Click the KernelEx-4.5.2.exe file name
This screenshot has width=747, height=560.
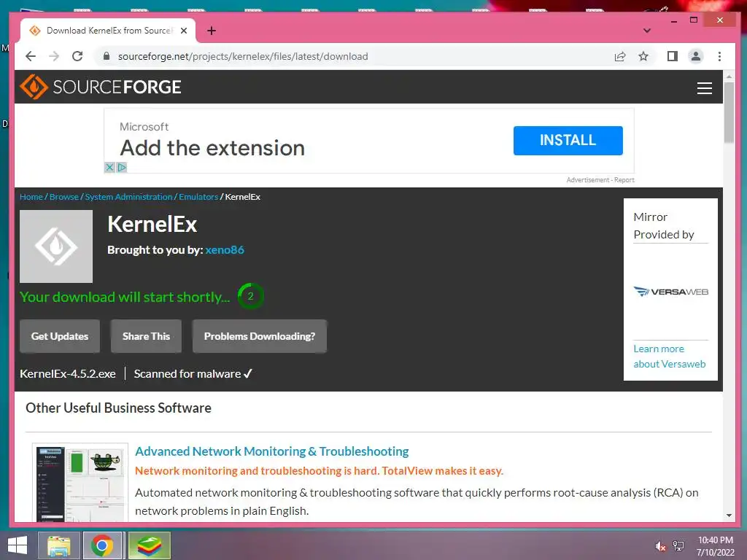click(68, 374)
